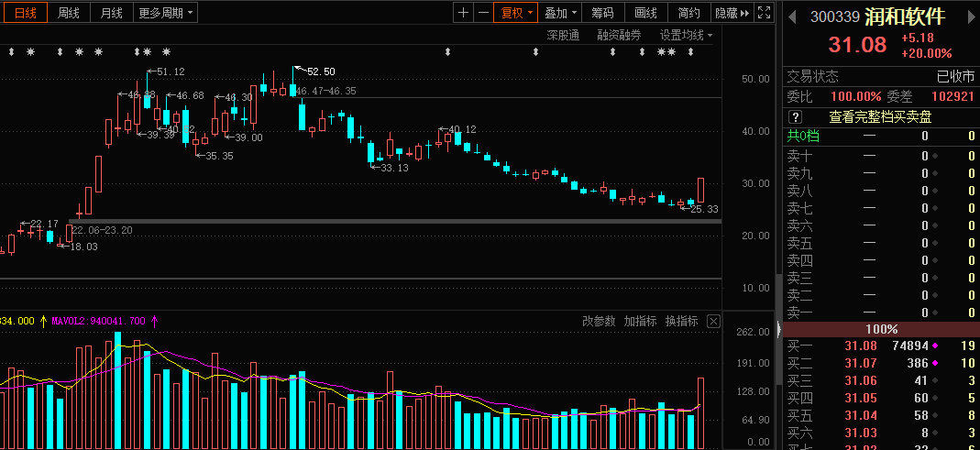Close the volume indicator panel

click(x=713, y=322)
